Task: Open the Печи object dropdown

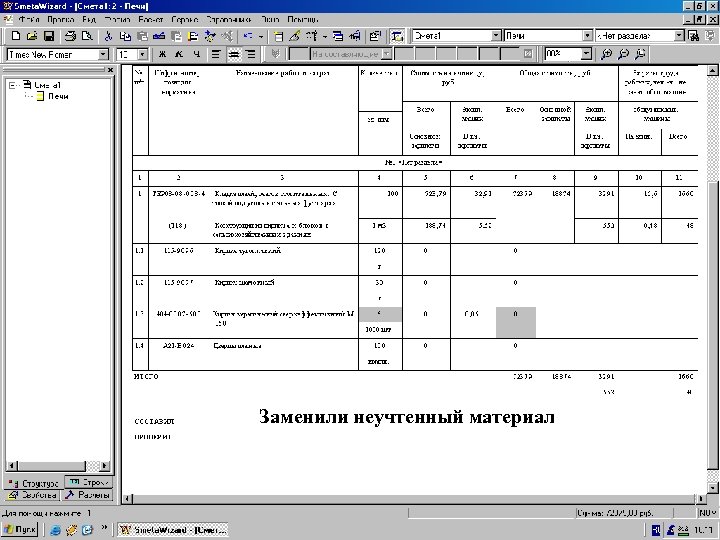Action: (x=587, y=36)
